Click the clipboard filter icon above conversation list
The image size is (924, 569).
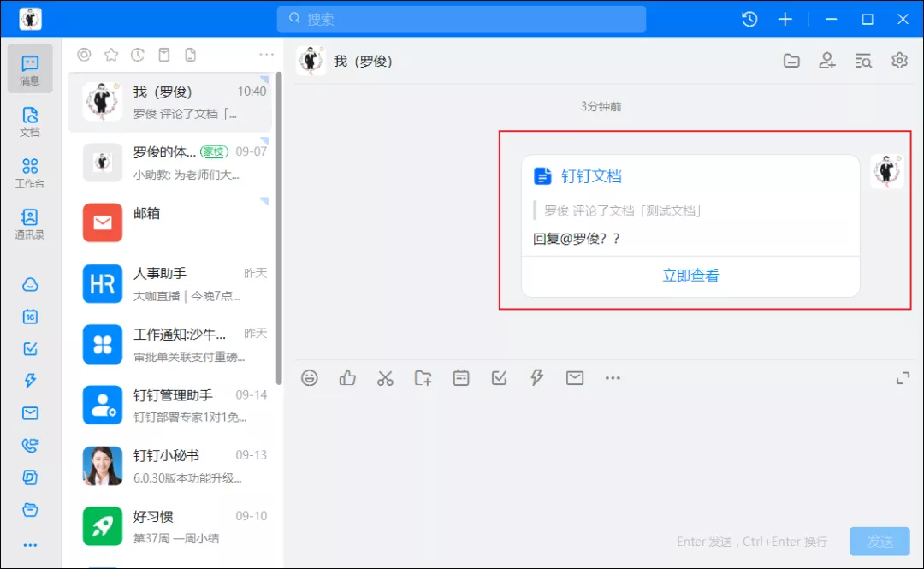click(163, 55)
